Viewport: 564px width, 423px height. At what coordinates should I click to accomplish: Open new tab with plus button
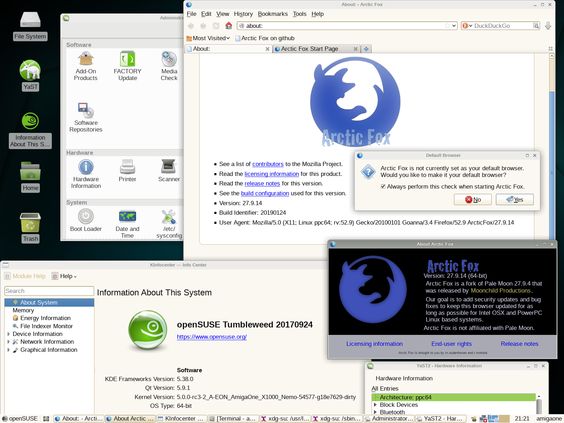tap(366, 49)
